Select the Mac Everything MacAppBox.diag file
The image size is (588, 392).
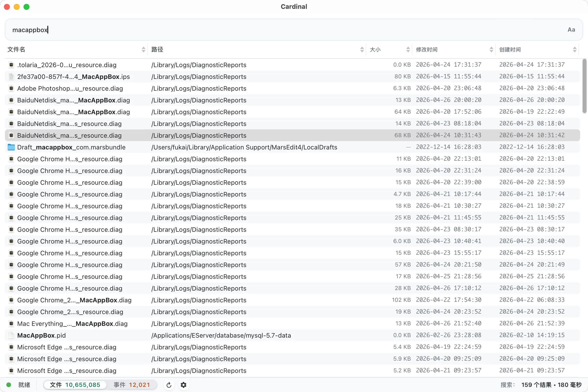(x=72, y=324)
